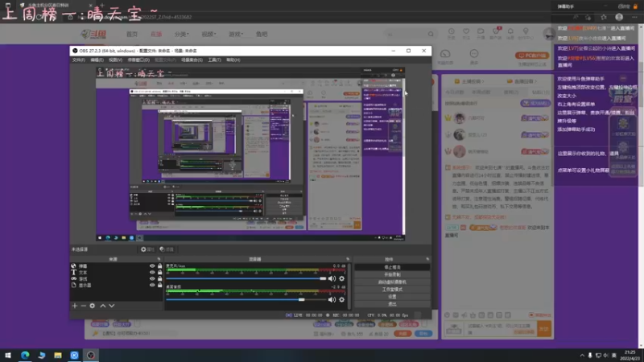644x362 pixels.
Task: Click 启动虚拟摄像机 virtual camera button
Action: (x=392, y=282)
